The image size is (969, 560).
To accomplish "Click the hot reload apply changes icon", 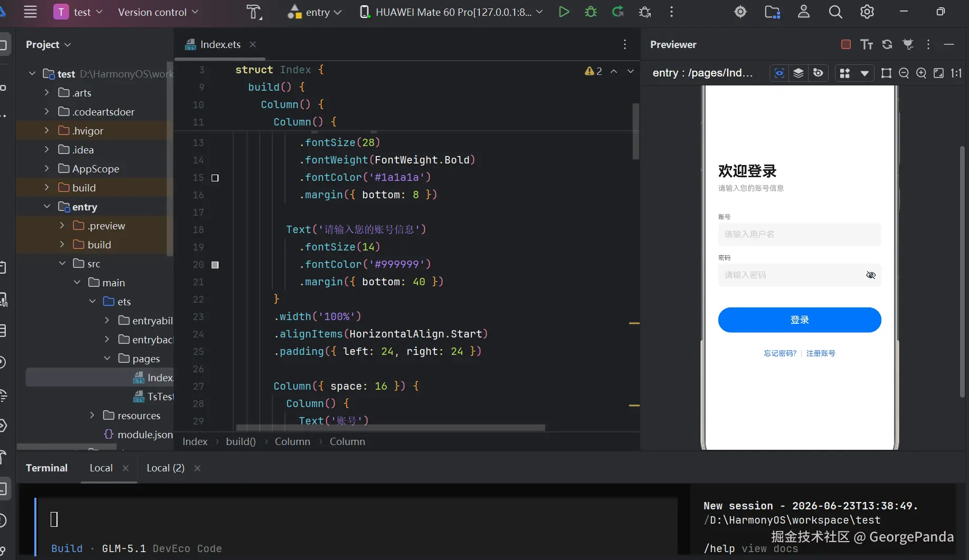I will click(x=618, y=12).
